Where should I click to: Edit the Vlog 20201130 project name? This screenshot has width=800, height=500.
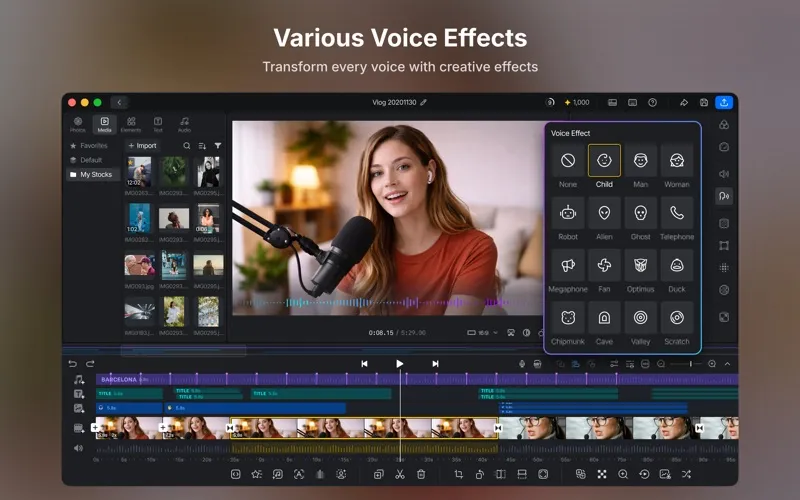point(423,102)
